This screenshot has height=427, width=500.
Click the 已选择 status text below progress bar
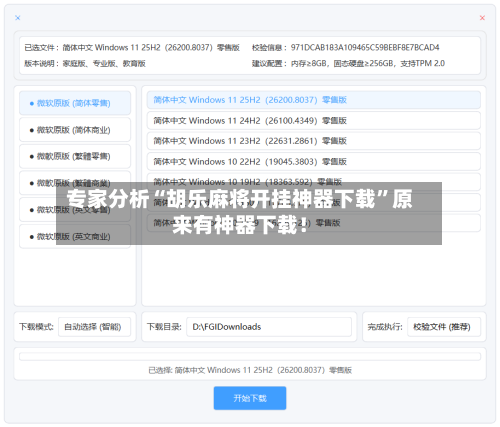pyautogui.click(x=250, y=370)
